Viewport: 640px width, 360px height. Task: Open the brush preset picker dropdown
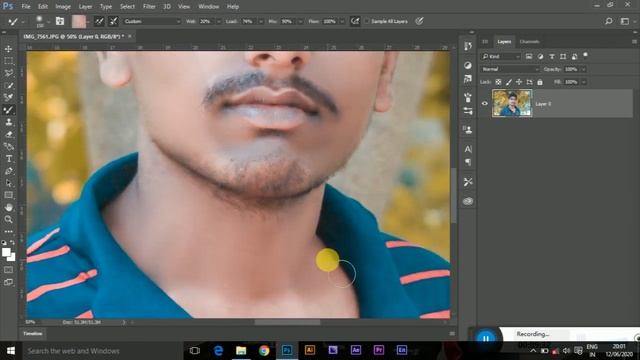pos(48,22)
